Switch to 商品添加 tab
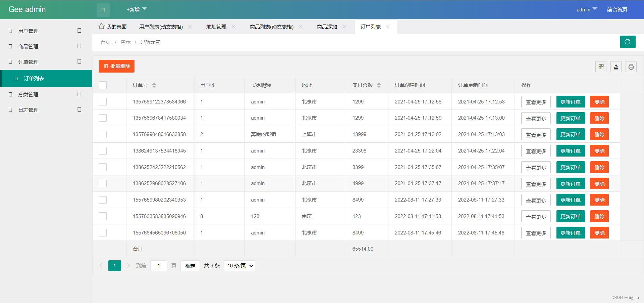The width and height of the screenshot is (644, 303). pyautogui.click(x=327, y=27)
